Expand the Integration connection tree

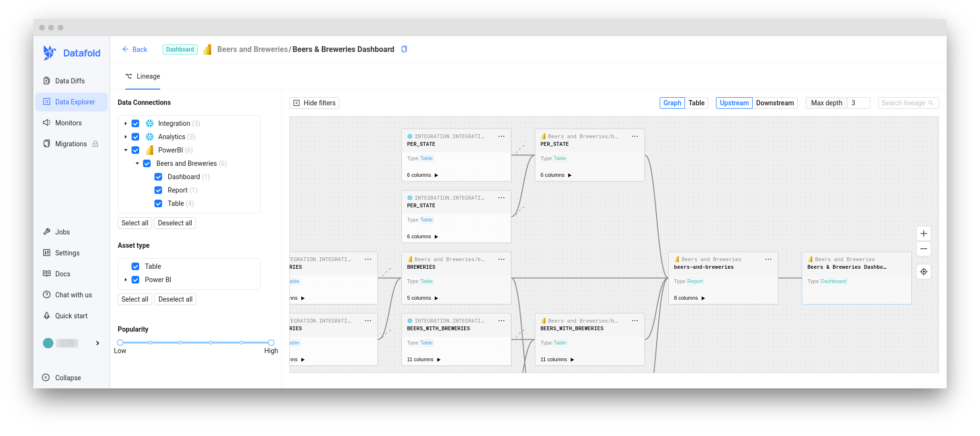click(125, 123)
